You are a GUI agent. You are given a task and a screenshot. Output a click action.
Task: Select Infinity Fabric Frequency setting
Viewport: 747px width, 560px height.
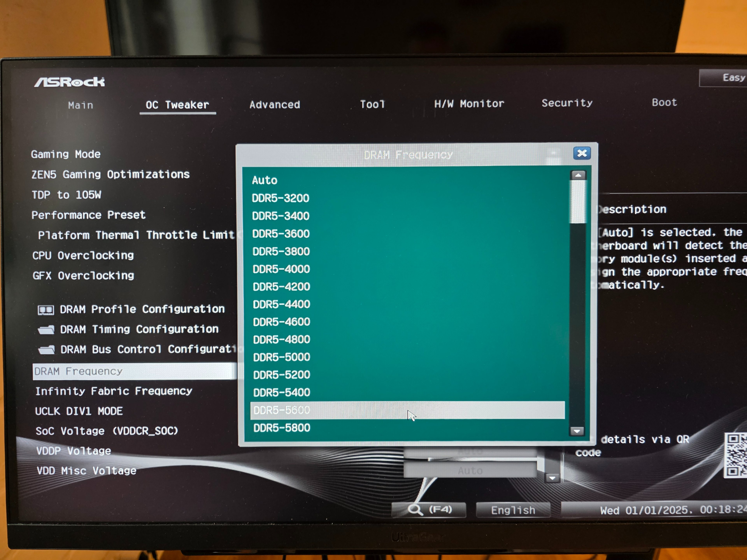[x=114, y=391]
